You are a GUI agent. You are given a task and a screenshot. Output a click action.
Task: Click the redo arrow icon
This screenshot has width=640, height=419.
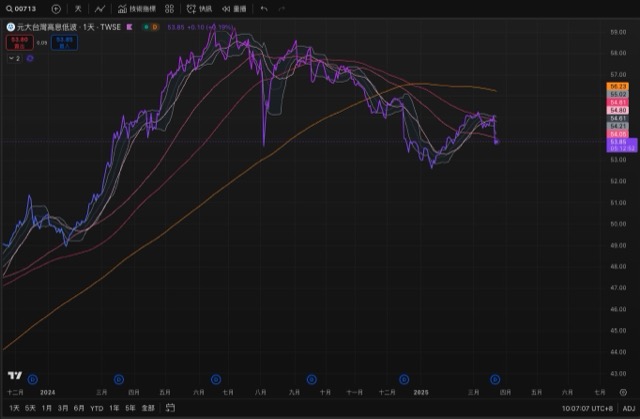point(282,9)
